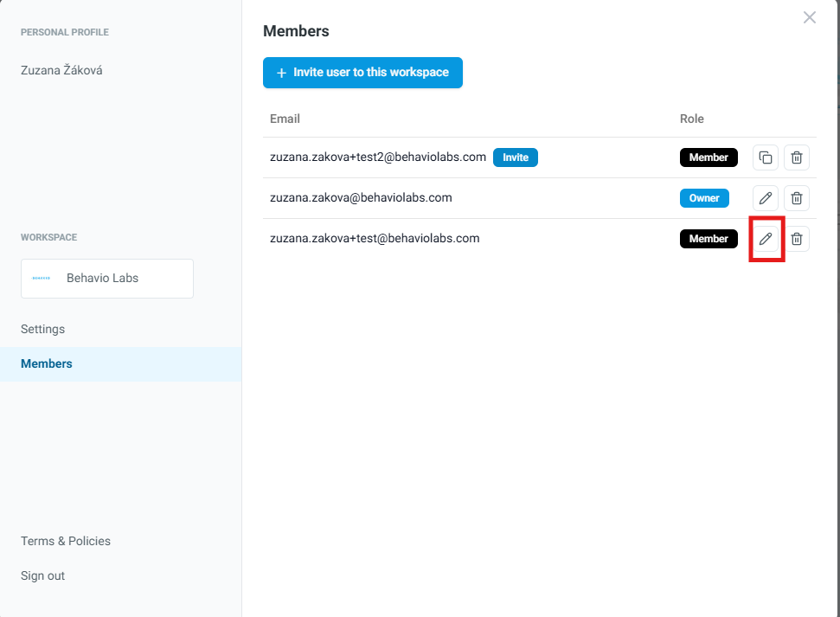This screenshot has height=617, width=840.
Task: Click the Member badge in the test2 row
Action: 709,157
